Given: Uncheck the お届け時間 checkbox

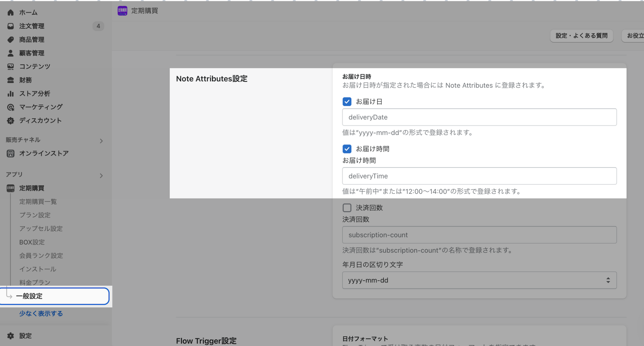Looking at the screenshot, I should click(x=347, y=149).
